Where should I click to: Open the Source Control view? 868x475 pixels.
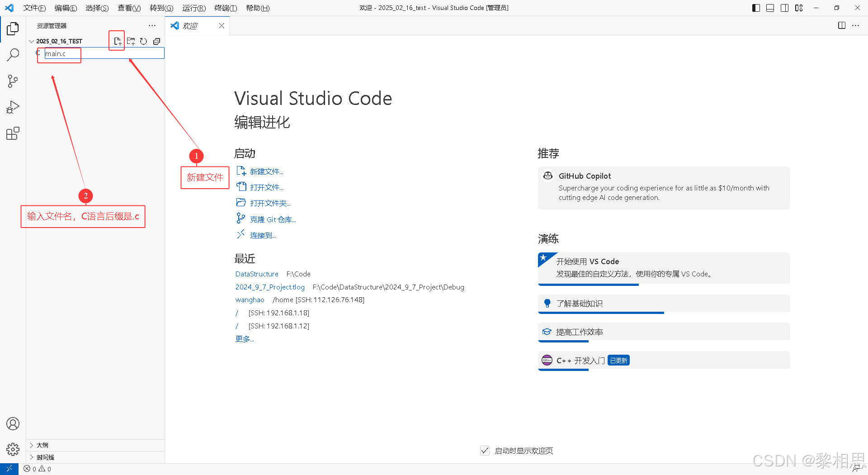coord(13,81)
